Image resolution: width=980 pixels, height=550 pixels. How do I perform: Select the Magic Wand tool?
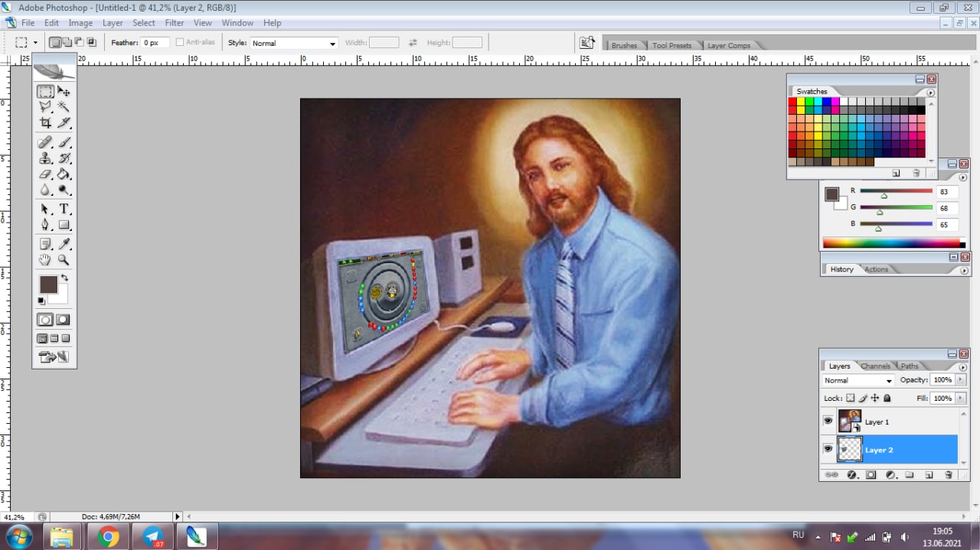[x=64, y=107]
